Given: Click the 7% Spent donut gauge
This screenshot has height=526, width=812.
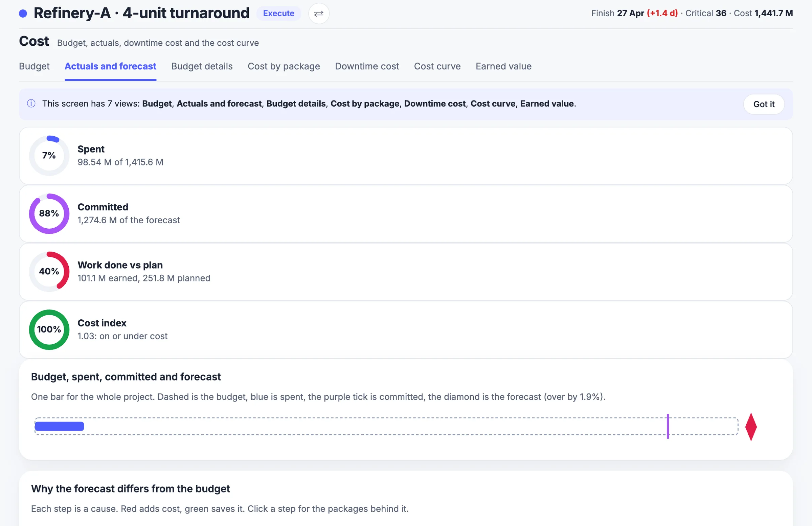Looking at the screenshot, I should [49, 156].
